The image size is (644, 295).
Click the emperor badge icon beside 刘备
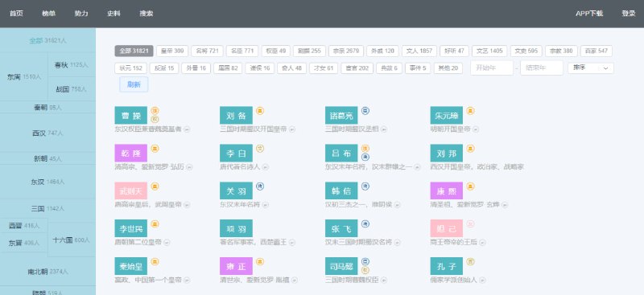point(260,111)
